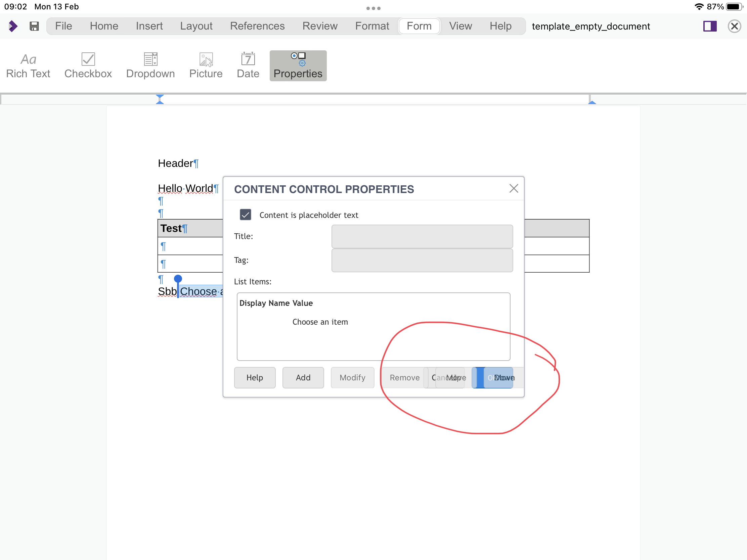Insert a Picture content control
Screen dimensions: 747x560
pyautogui.click(x=206, y=65)
